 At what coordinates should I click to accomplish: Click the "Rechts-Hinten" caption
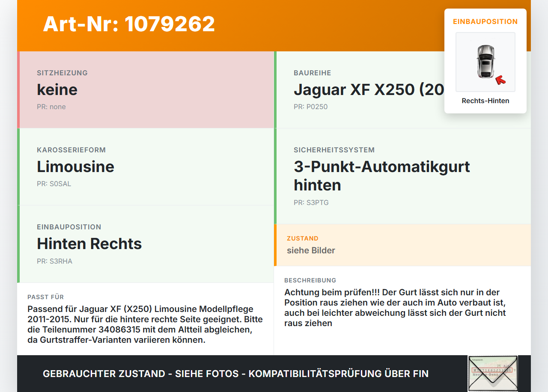click(485, 101)
